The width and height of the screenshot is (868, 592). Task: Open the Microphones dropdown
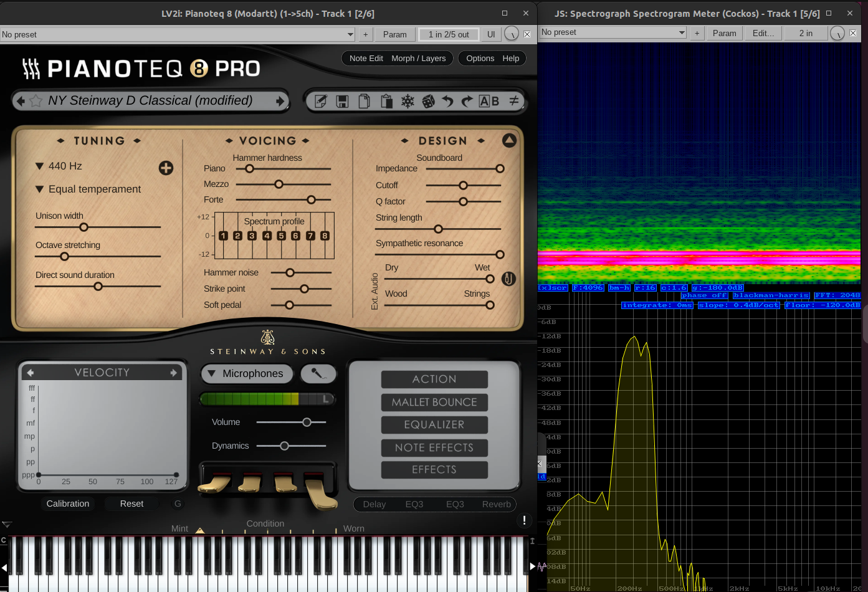click(246, 373)
